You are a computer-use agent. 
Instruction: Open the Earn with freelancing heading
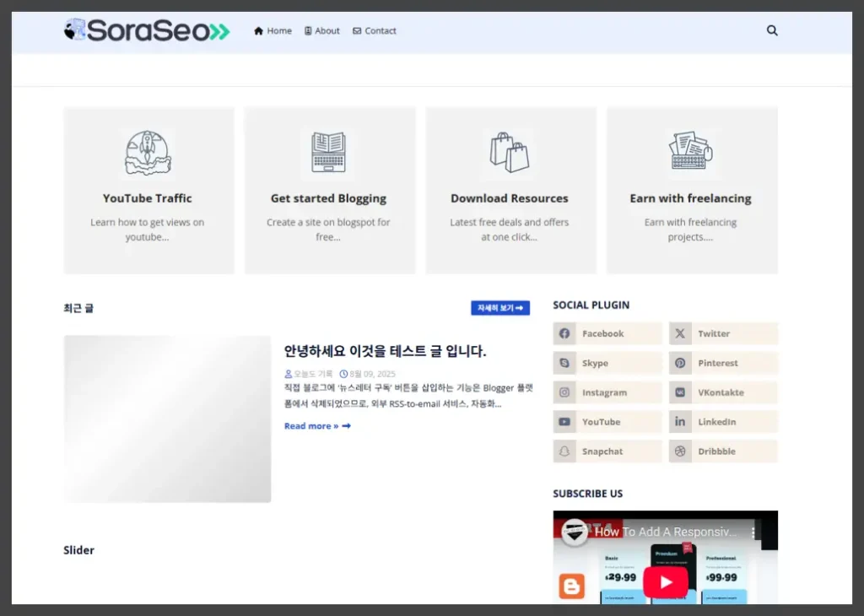(690, 198)
